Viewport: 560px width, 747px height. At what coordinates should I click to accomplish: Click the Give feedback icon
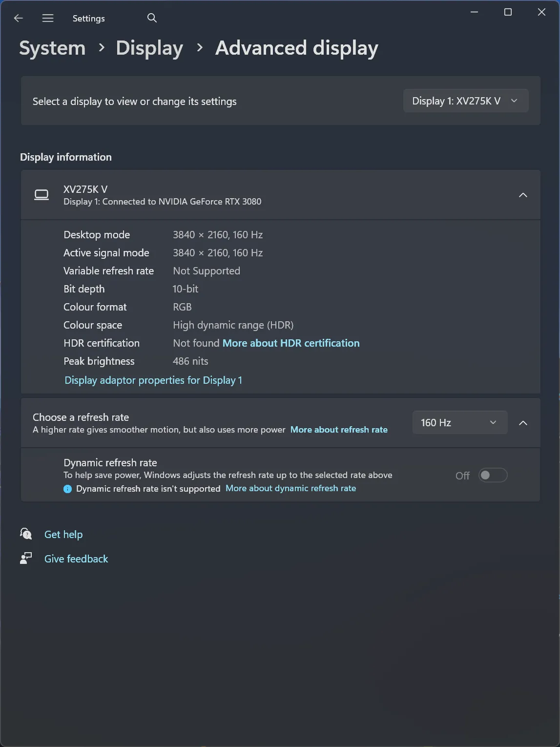(x=26, y=558)
